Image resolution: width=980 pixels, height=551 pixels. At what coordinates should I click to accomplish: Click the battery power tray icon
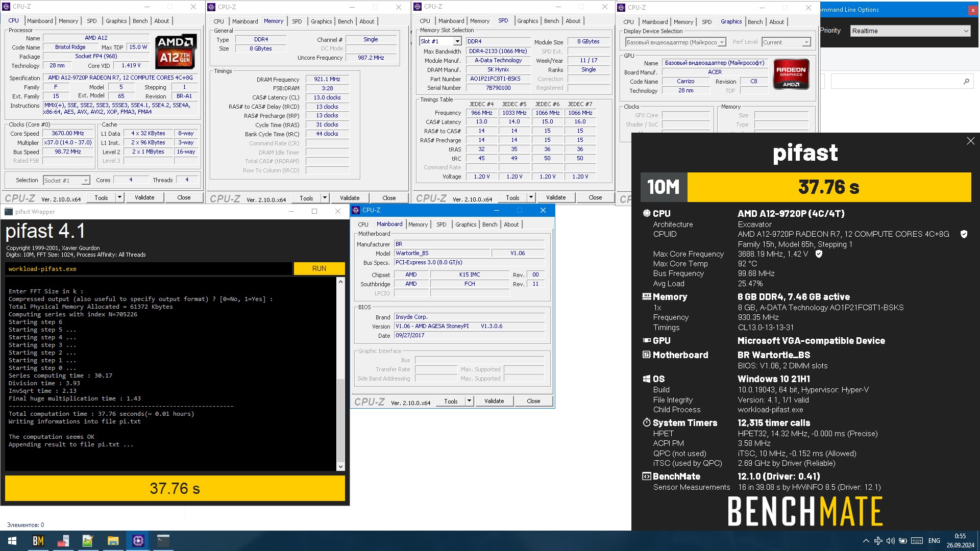pyautogui.click(x=903, y=541)
